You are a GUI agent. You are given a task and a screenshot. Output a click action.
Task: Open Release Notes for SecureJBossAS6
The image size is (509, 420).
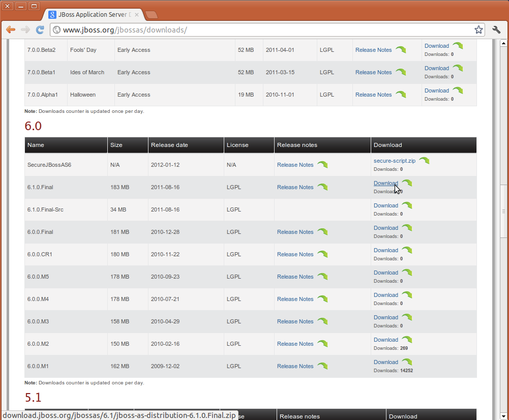click(295, 165)
